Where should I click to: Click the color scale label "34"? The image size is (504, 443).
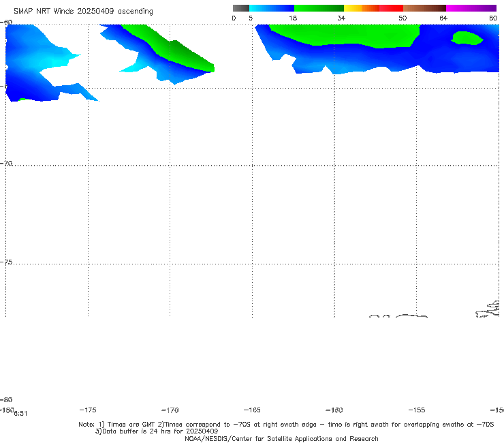pyautogui.click(x=341, y=18)
